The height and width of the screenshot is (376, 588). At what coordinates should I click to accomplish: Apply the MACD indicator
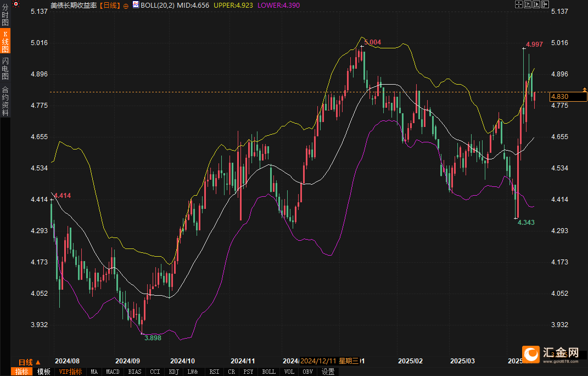pos(113,372)
